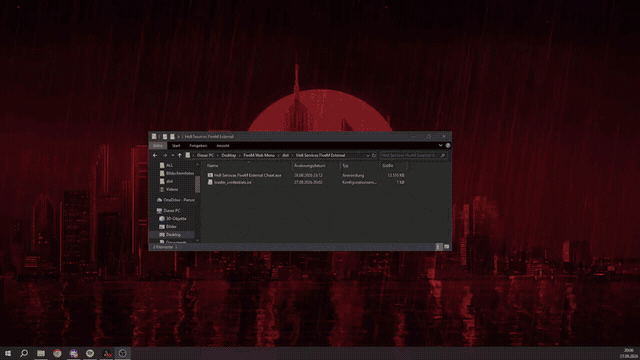Select OneDrive in the navigation pane

(x=176, y=200)
